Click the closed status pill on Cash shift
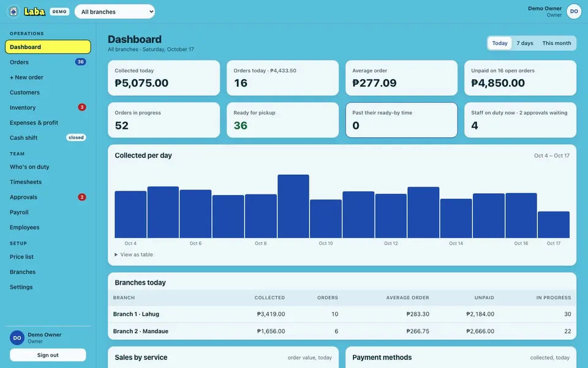Screen dimensions: 588x368 point(76,137)
